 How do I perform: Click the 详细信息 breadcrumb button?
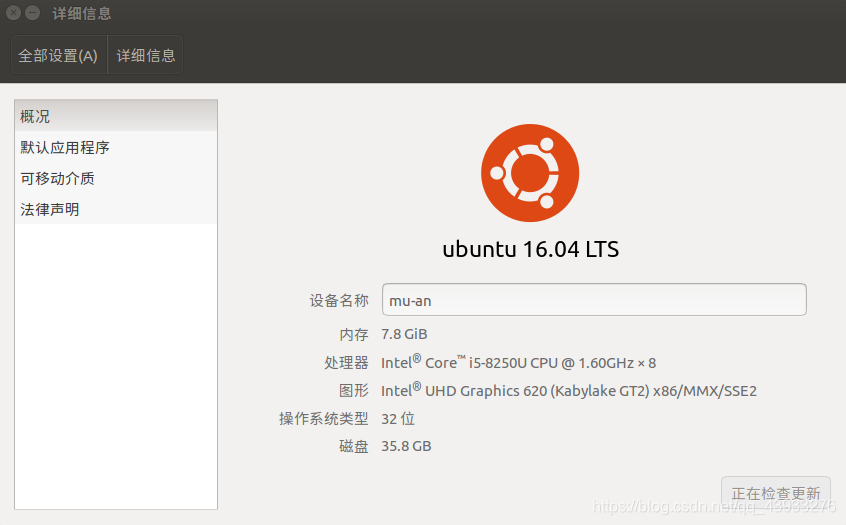pyautogui.click(x=146, y=55)
